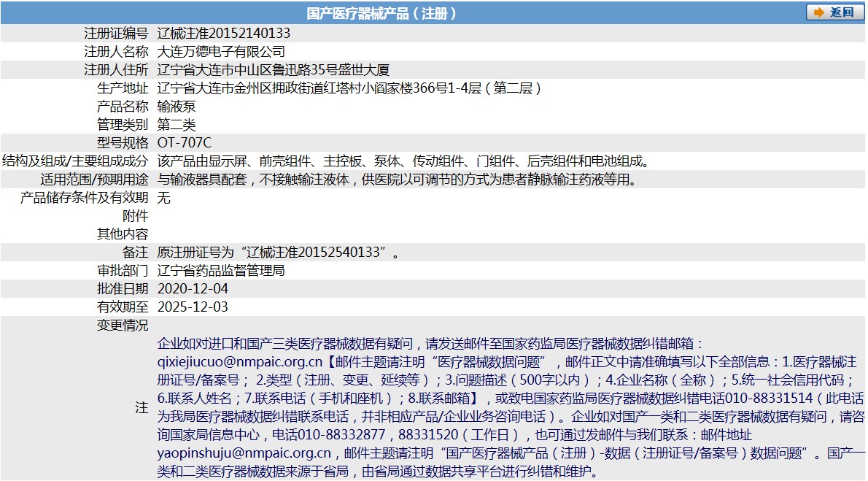Select product name 输液泵

(177, 107)
